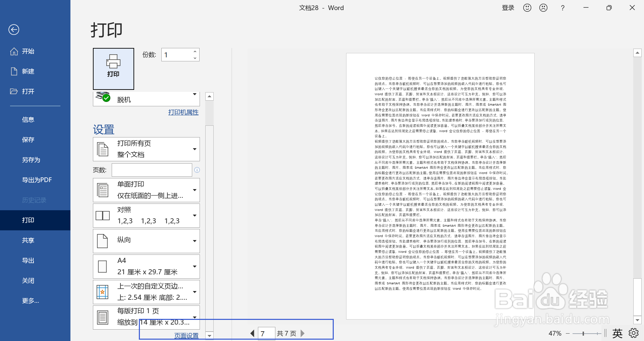Click the 页数 pages input field

pyautogui.click(x=152, y=170)
